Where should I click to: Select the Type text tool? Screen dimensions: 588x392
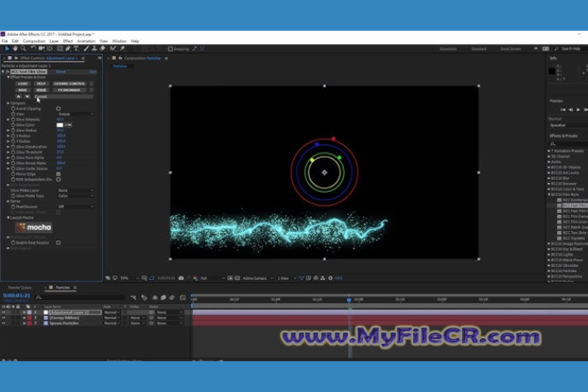[x=76, y=48]
